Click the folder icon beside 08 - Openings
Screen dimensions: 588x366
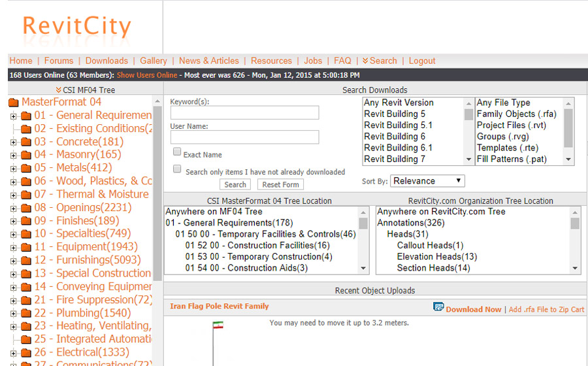click(x=26, y=208)
